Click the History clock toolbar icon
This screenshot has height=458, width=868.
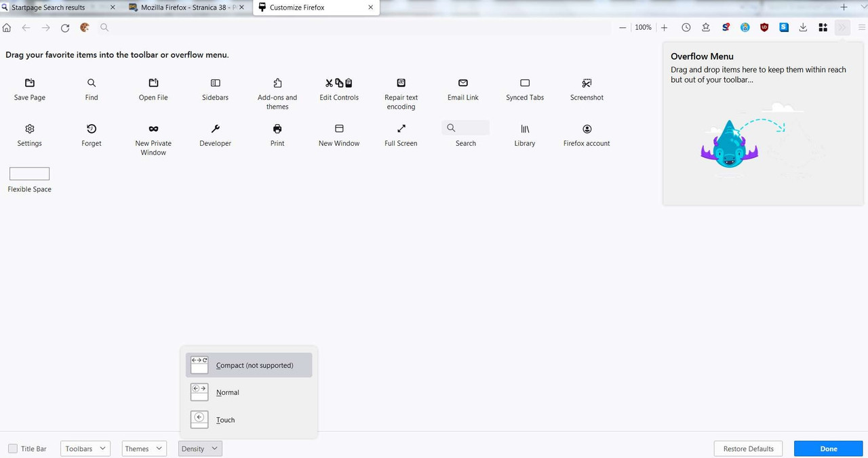pos(686,28)
